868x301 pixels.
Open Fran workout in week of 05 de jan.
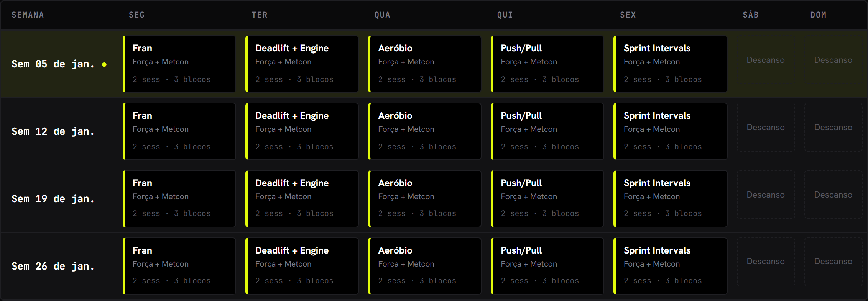click(x=179, y=64)
